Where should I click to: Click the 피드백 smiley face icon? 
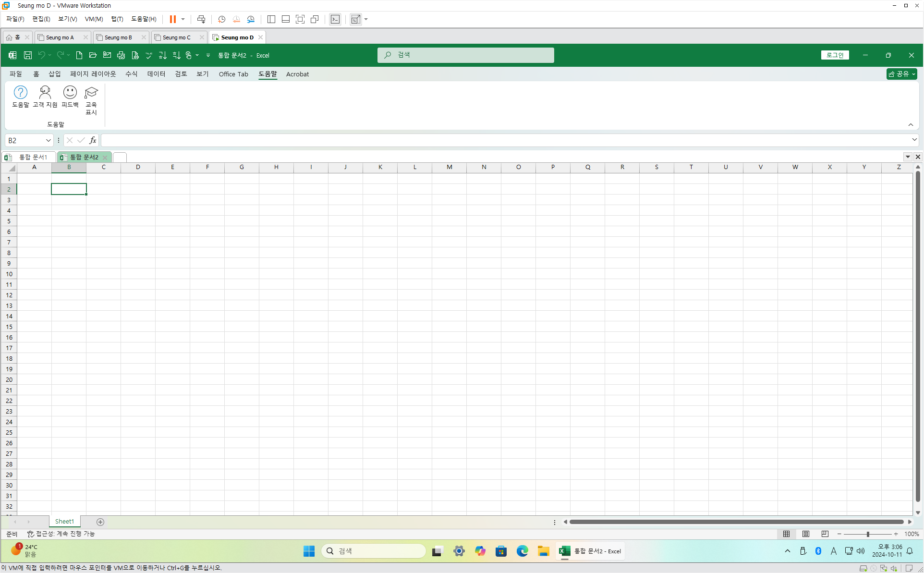(x=70, y=92)
